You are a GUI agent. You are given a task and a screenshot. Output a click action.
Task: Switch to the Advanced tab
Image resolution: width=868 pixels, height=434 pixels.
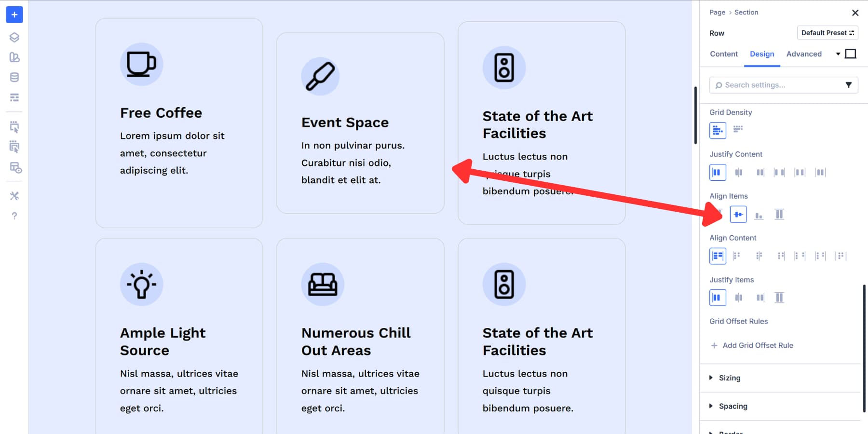coord(803,54)
